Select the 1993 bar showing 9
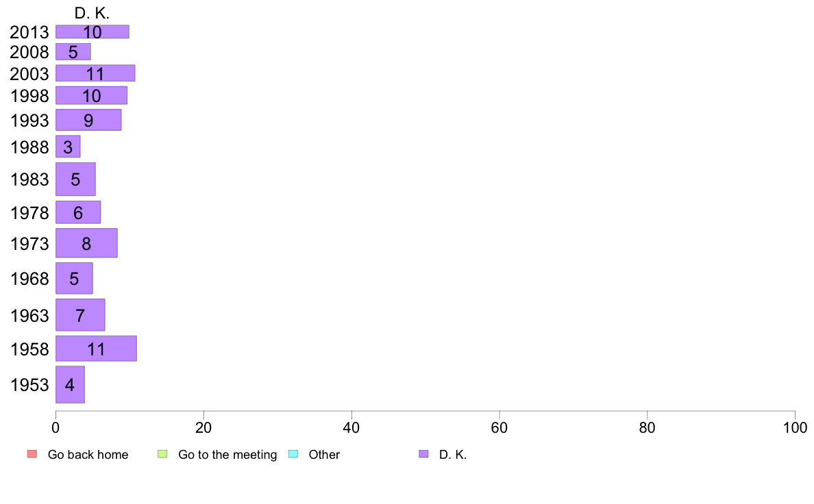The height and width of the screenshot is (504, 814). tap(88, 120)
